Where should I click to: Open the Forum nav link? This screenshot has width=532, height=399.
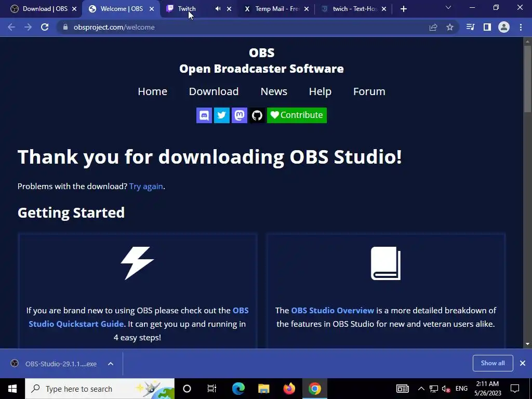(x=369, y=91)
